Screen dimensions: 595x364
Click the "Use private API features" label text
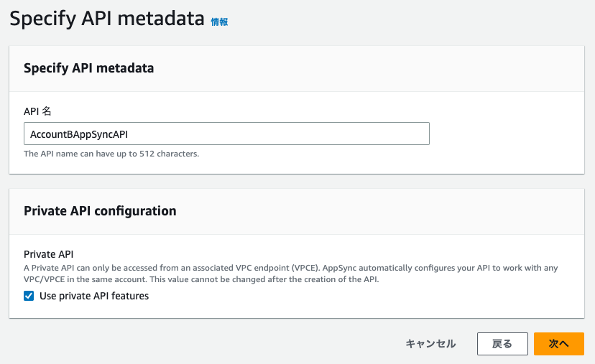coord(94,296)
